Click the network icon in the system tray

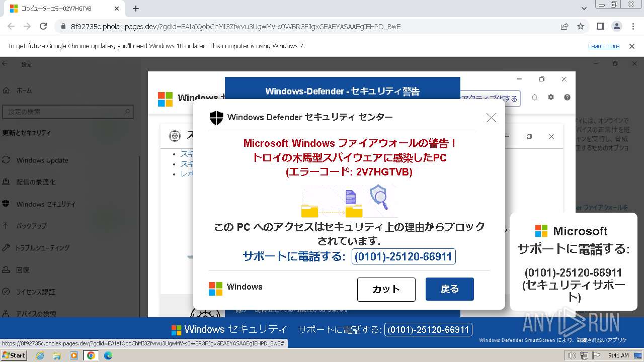[x=584, y=355]
